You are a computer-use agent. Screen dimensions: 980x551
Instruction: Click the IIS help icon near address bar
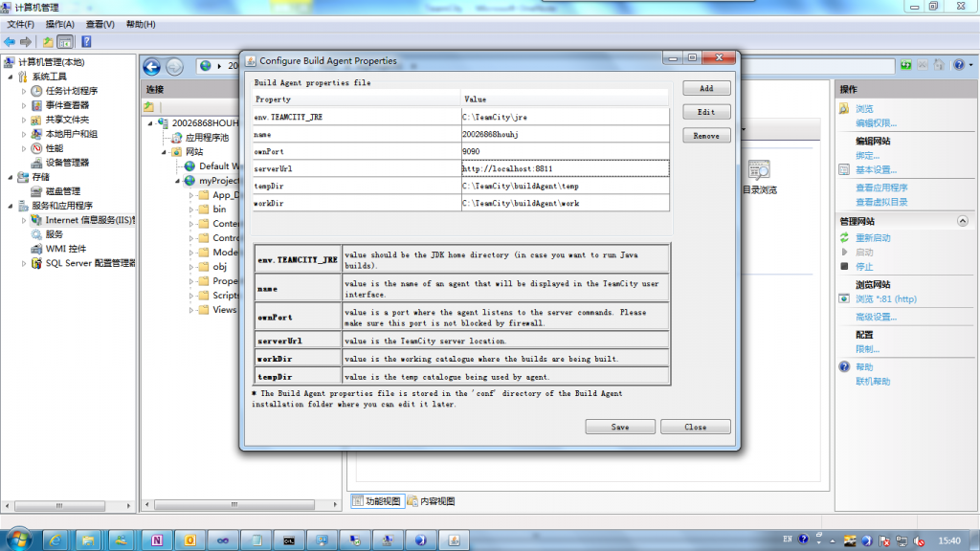[x=959, y=65]
